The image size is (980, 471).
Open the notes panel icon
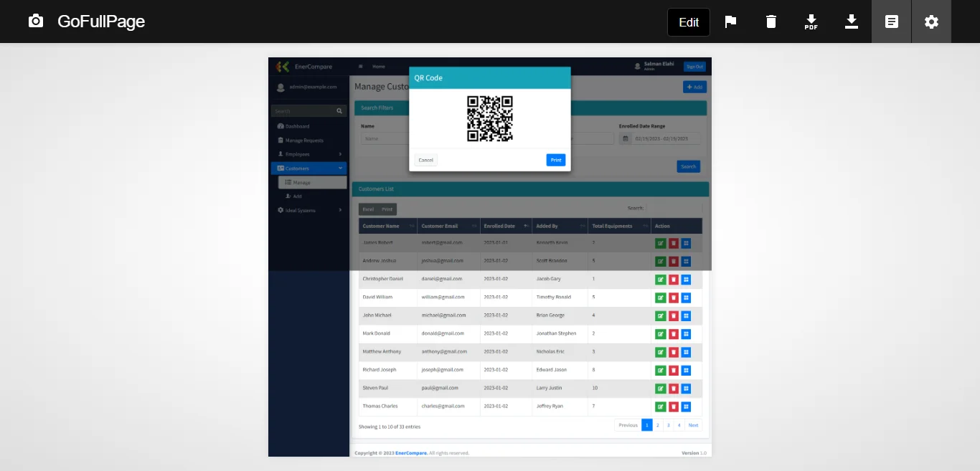pyautogui.click(x=891, y=22)
